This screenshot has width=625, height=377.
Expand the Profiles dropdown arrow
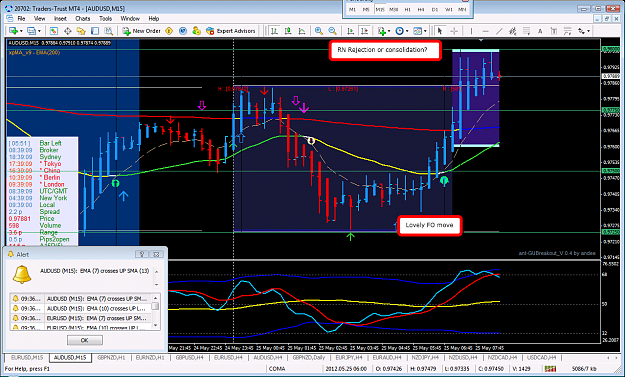39,31
